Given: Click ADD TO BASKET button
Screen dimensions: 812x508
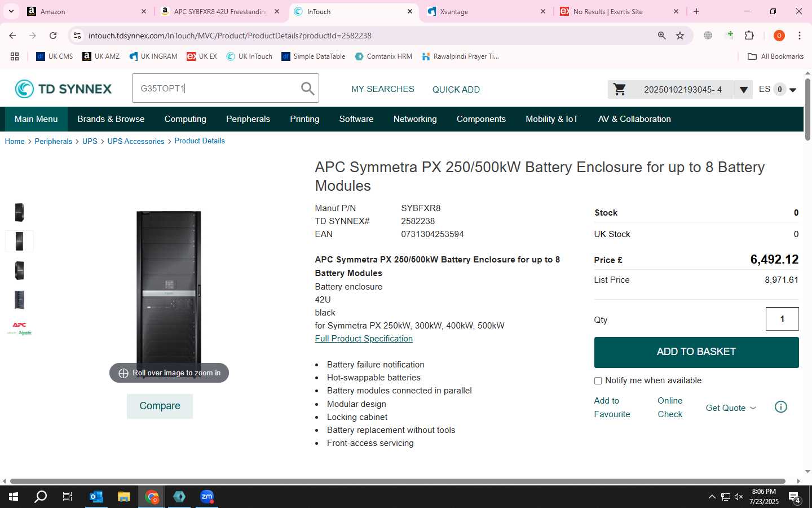Looking at the screenshot, I should tap(696, 352).
